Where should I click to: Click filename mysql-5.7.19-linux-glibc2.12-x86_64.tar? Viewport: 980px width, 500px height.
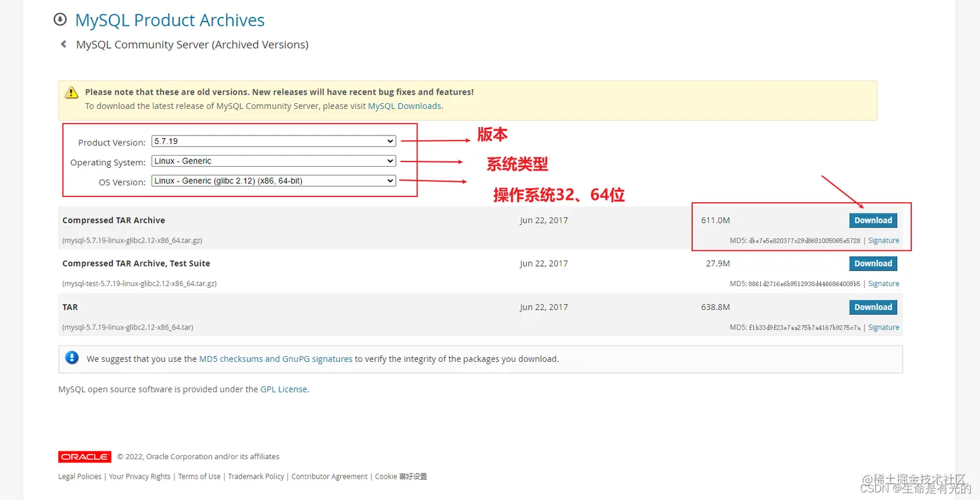pos(128,327)
